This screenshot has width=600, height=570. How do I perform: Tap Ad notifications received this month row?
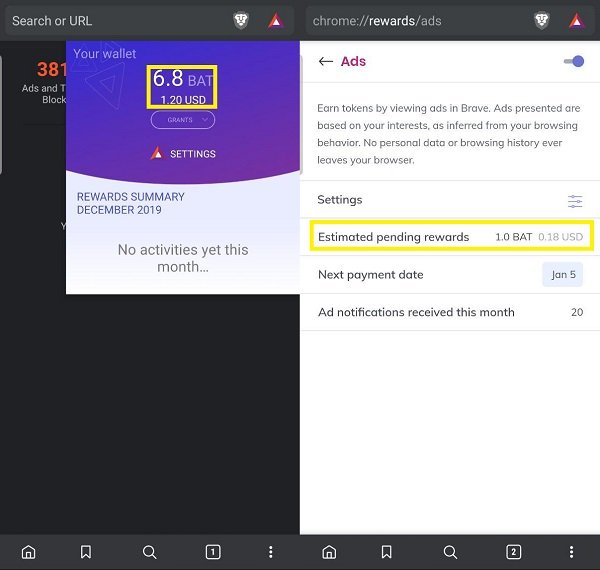(450, 312)
